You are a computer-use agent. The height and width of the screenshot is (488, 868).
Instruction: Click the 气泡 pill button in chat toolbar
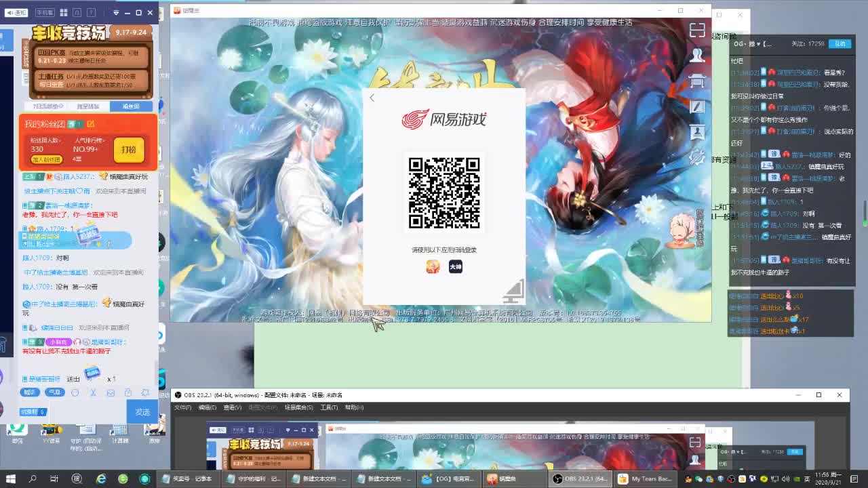54,392
